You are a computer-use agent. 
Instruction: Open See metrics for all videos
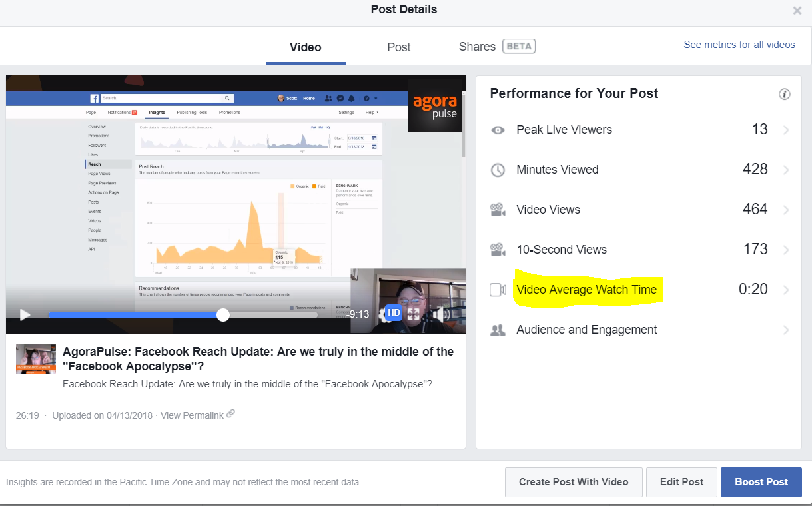(739, 44)
